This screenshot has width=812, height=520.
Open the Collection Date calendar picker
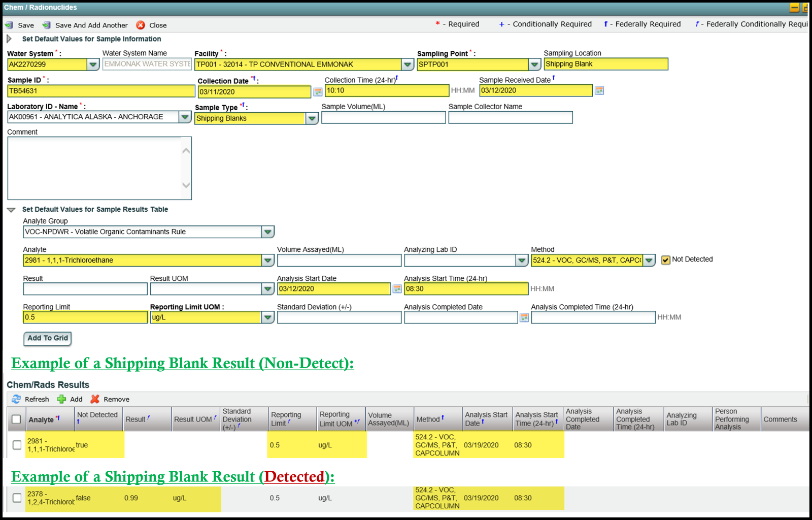click(x=318, y=92)
